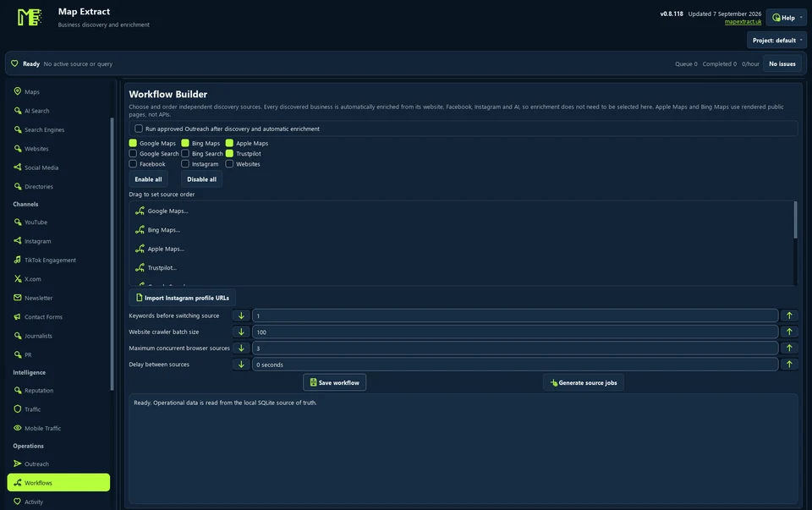
Task: Select the Instagram channel megaphone icon
Action: [18, 241]
